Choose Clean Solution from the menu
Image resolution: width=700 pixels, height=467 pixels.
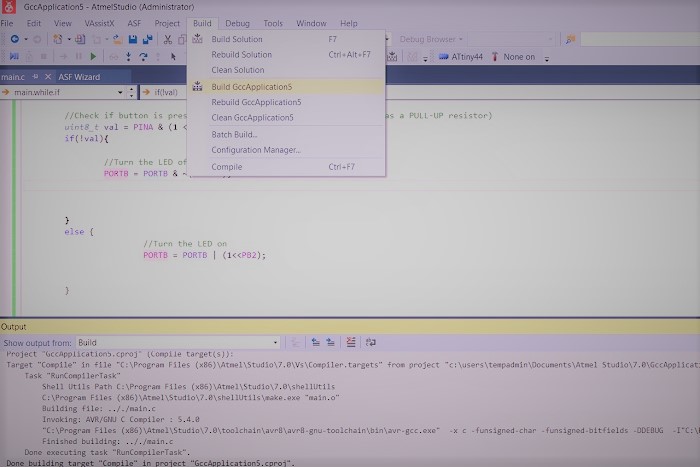tap(286, 70)
